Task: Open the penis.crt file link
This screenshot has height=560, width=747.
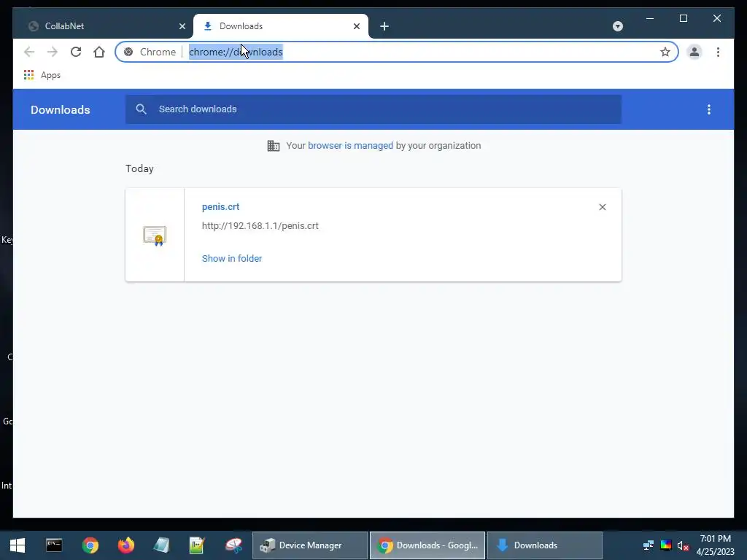Action: (220, 206)
